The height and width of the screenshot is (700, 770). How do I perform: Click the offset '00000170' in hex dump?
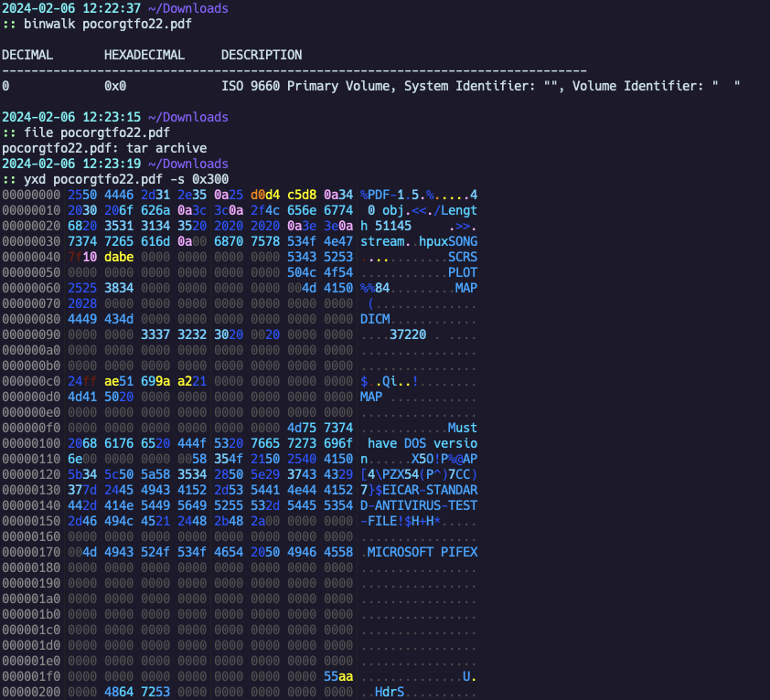click(31, 552)
